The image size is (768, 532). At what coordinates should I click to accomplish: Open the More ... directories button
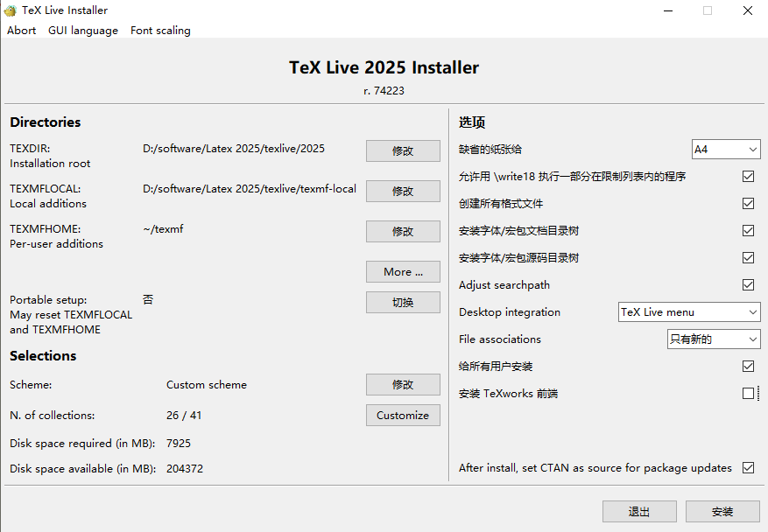(x=403, y=271)
